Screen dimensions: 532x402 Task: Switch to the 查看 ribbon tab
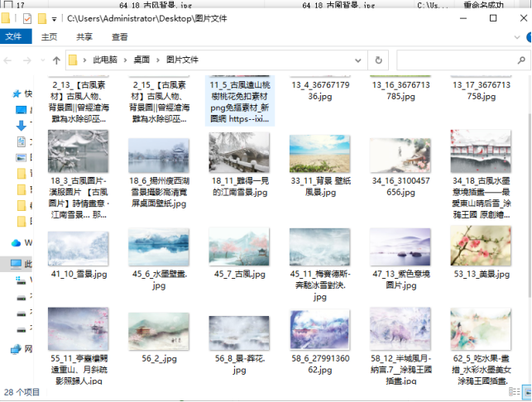[120, 36]
